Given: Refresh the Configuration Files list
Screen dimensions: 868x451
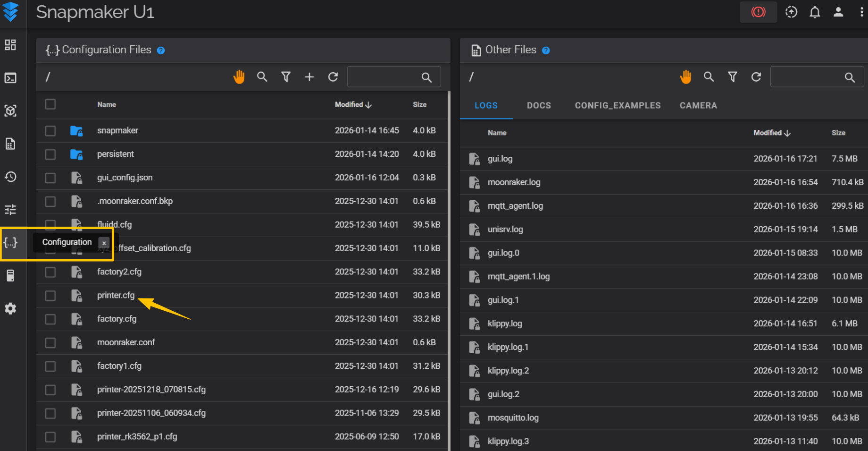Looking at the screenshot, I should tap(333, 77).
